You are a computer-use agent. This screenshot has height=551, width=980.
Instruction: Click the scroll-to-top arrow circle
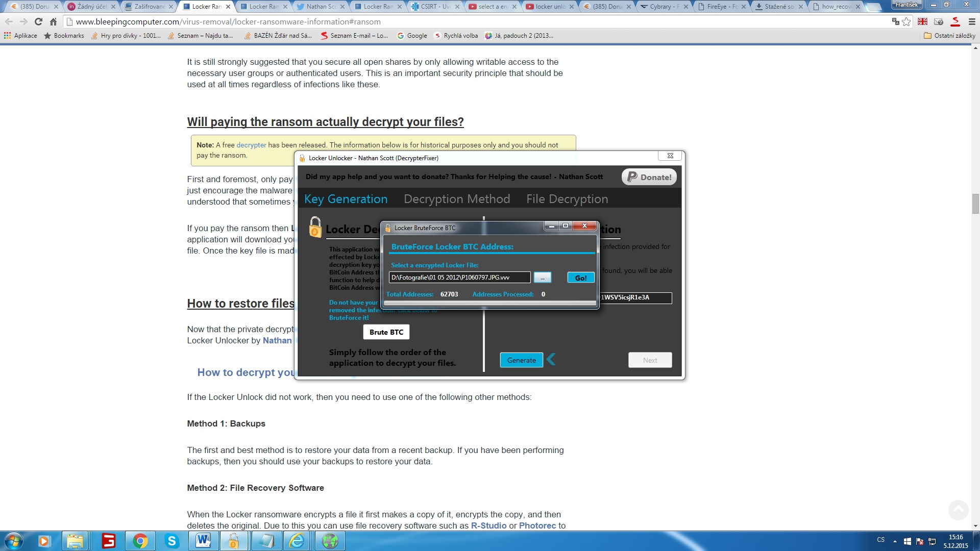point(958,510)
